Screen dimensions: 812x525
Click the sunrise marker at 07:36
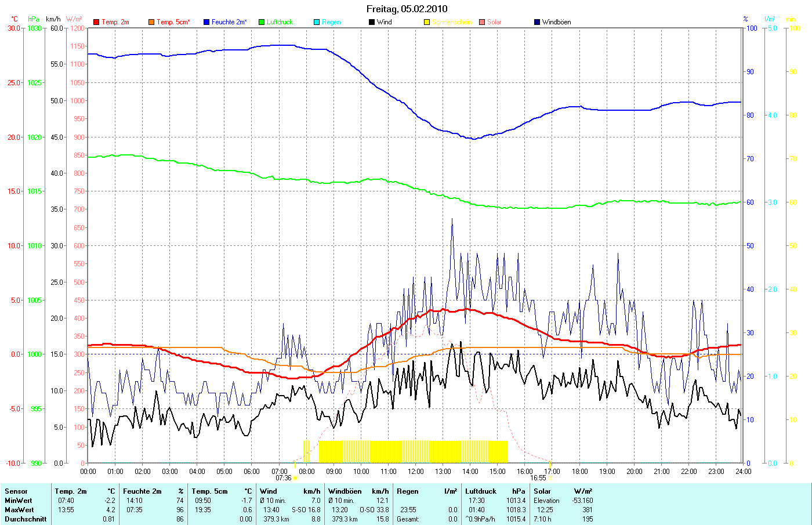tap(295, 478)
